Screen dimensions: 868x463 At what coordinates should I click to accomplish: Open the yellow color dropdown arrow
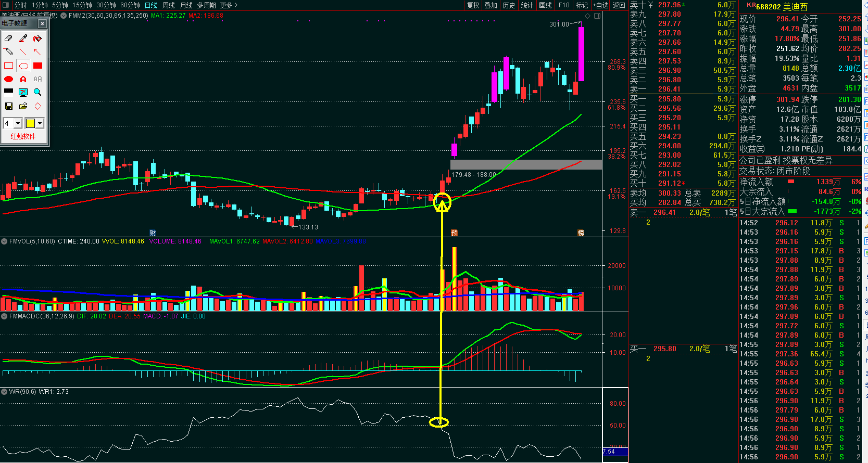pyautogui.click(x=40, y=123)
